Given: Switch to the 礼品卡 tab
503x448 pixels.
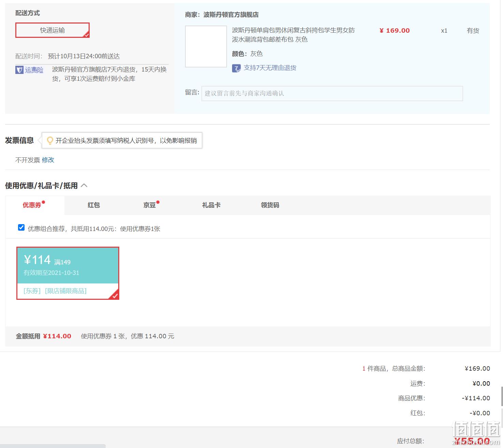Looking at the screenshot, I should pos(211,205).
